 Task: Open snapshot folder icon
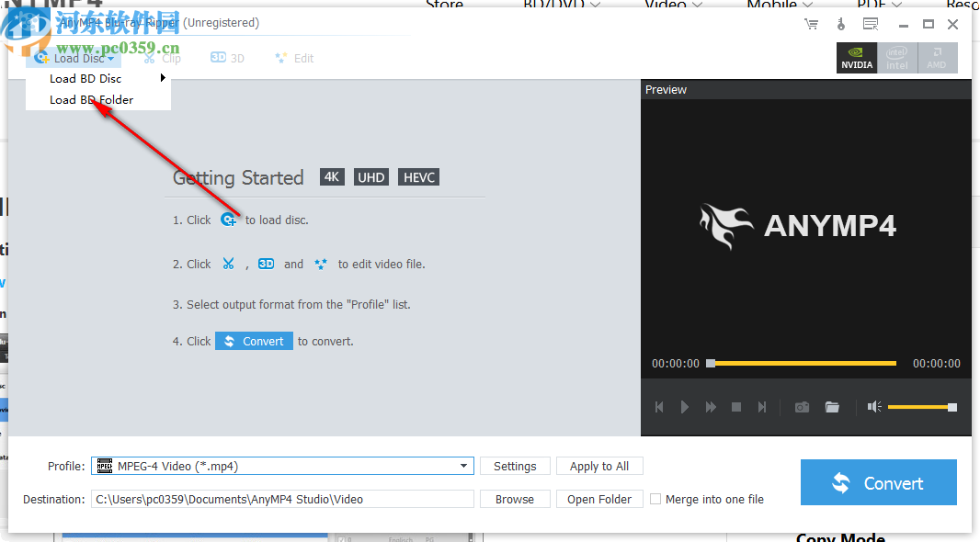tap(832, 407)
